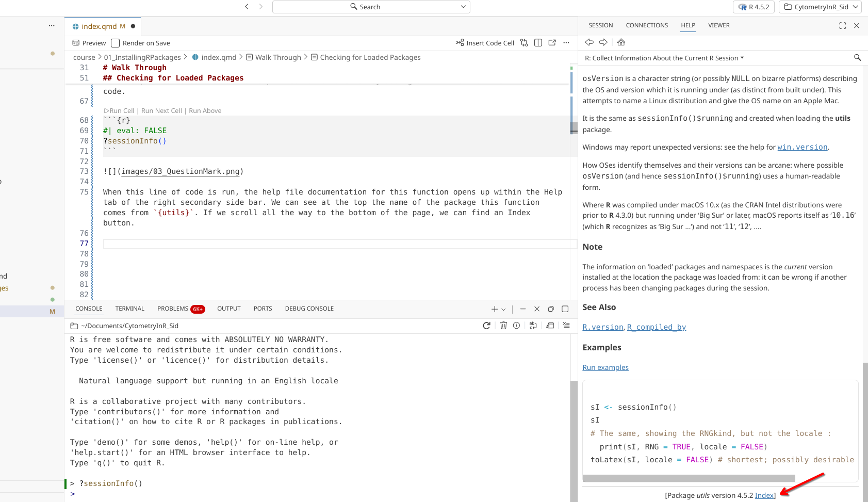Maximize the console panel size
The width and height of the screenshot is (868, 502).
pyautogui.click(x=565, y=309)
